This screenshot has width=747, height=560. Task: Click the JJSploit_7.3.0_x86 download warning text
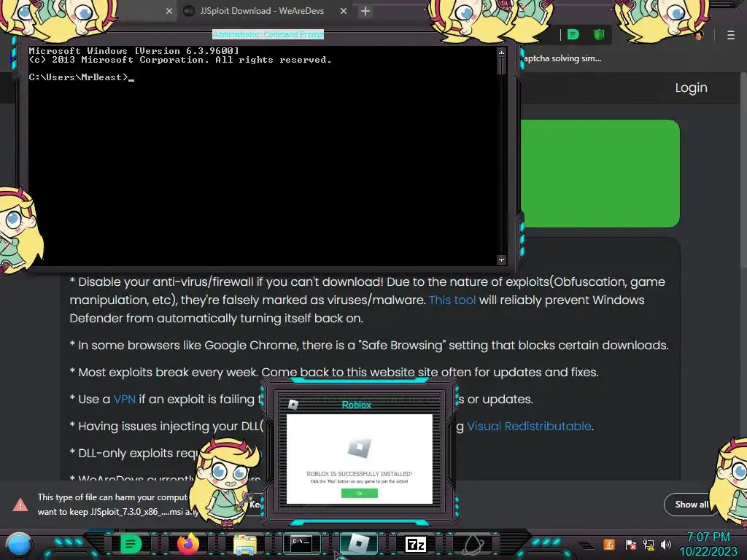118,505
